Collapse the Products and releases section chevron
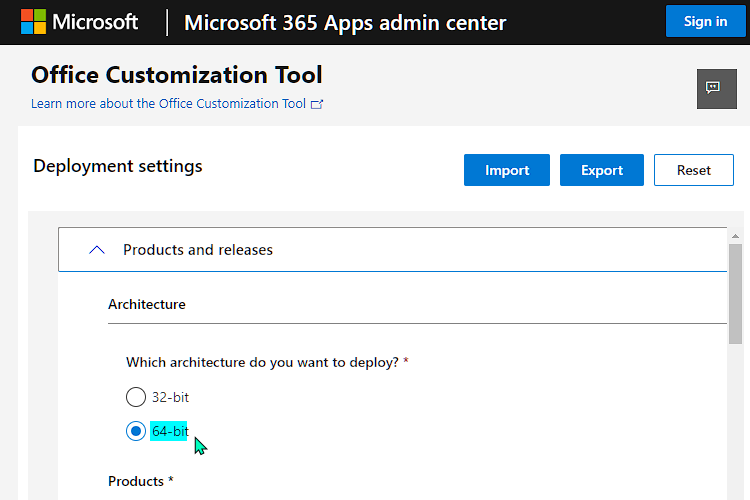This screenshot has height=500, width=750. coord(97,250)
